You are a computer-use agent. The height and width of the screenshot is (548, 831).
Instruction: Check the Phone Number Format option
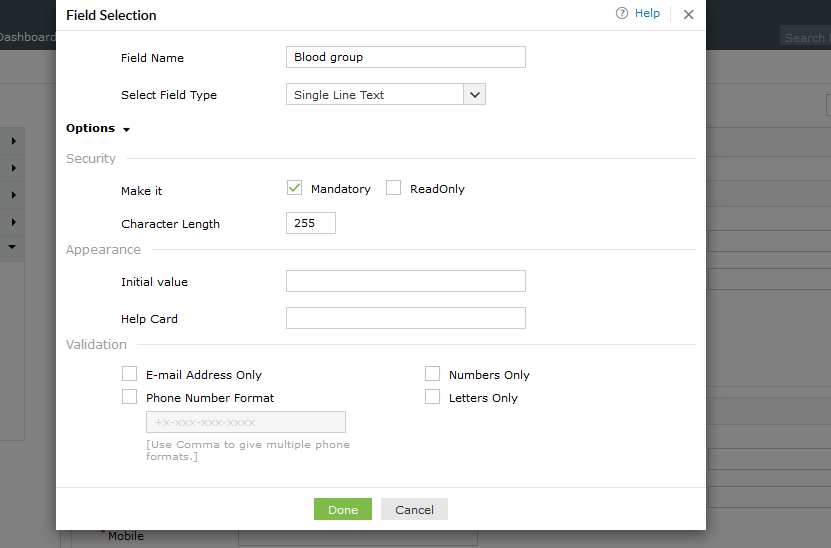(x=129, y=397)
